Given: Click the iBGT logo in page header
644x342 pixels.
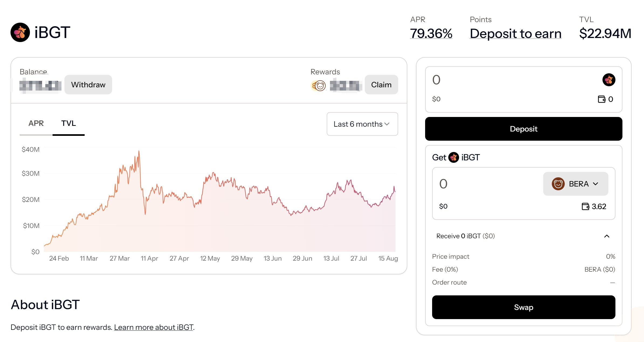Looking at the screenshot, I should pyautogui.click(x=20, y=32).
